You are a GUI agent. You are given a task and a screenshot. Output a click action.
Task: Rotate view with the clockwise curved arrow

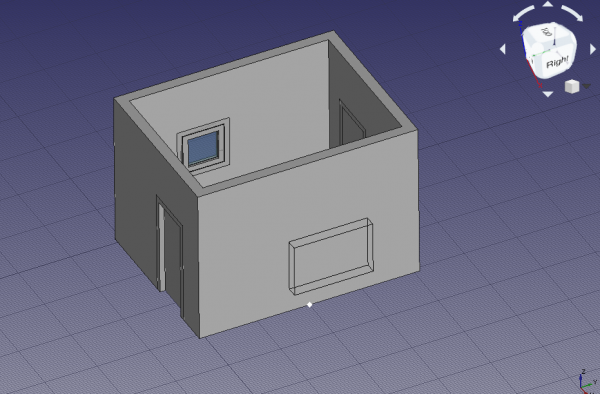pos(572,13)
